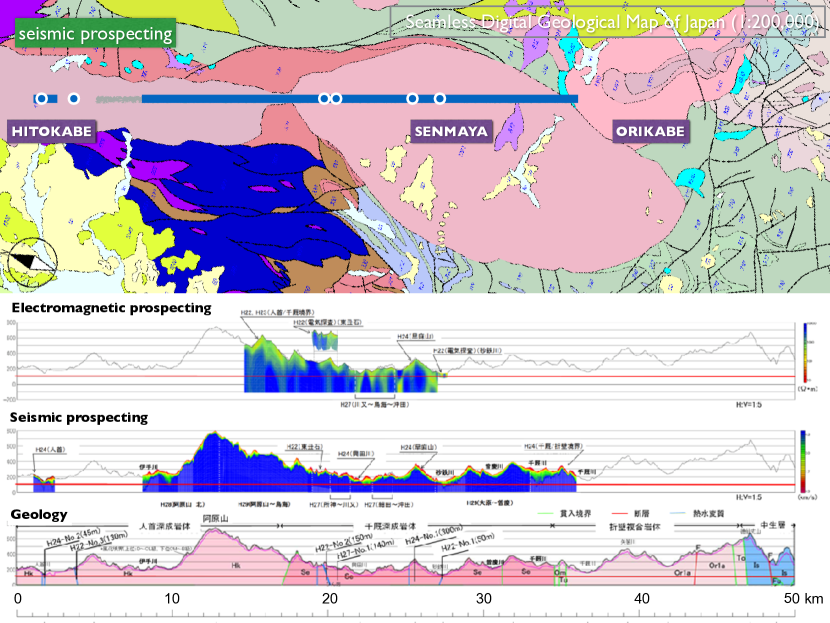Image resolution: width=830 pixels, height=623 pixels.
Task: Click the seismic velocity color scale bar
Action: coord(803,462)
